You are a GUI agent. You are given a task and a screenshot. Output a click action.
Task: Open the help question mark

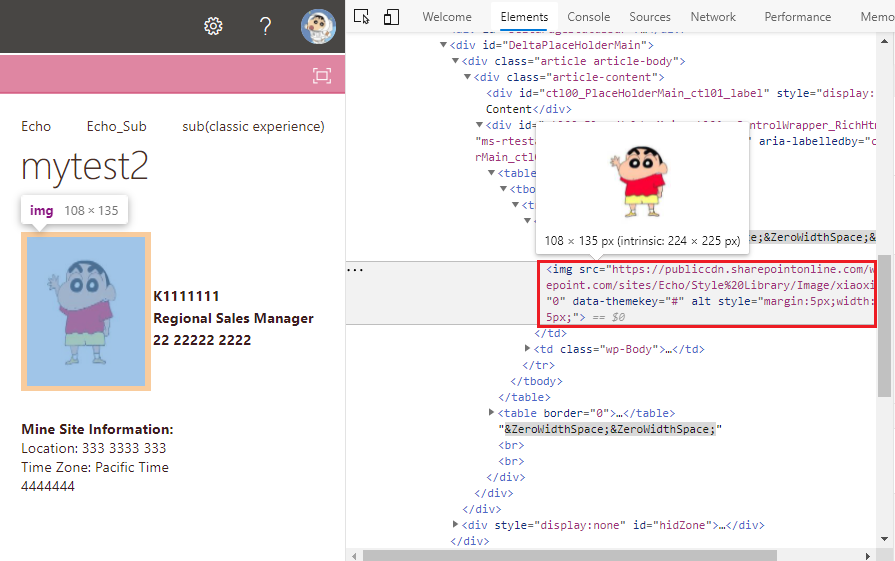tap(265, 26)
